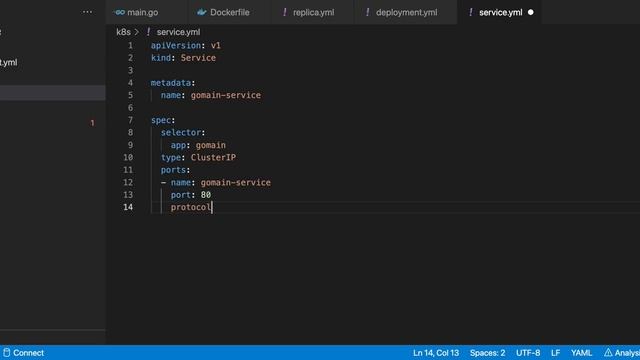The image size is (640, 360).
Task: Click the Docker whale icon on Dockerfile tab
Action: [x=202, y=12]
